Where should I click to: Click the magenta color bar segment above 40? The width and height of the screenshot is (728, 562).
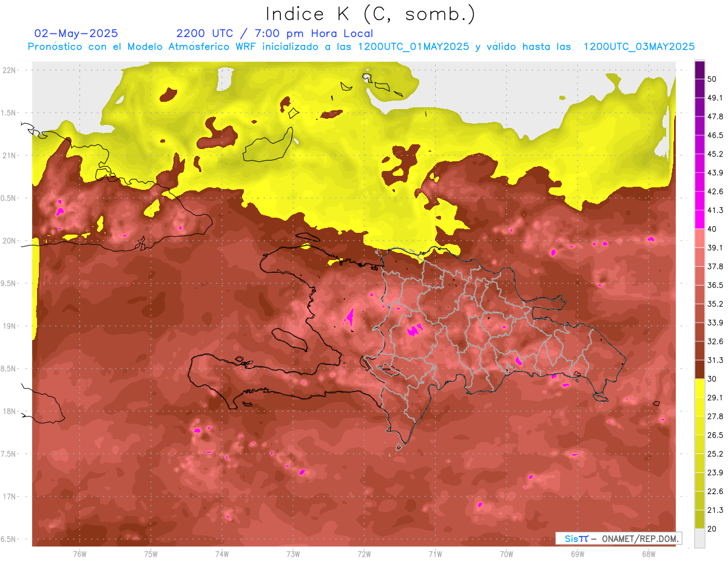pos(699,219)
